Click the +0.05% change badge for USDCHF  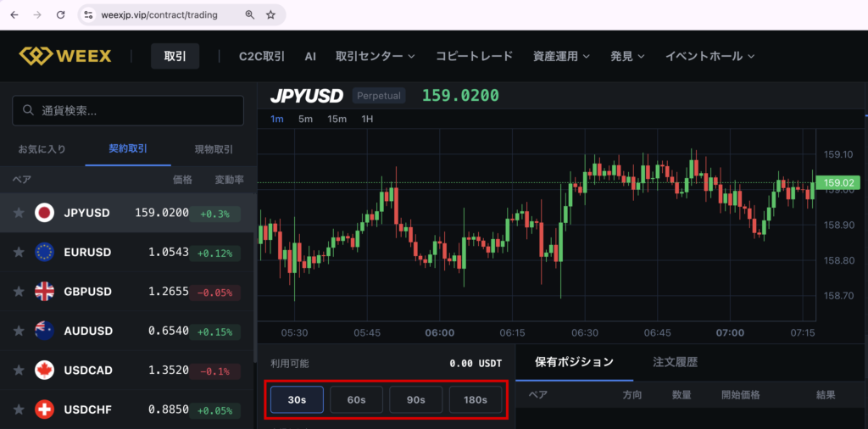pos(214,410)
